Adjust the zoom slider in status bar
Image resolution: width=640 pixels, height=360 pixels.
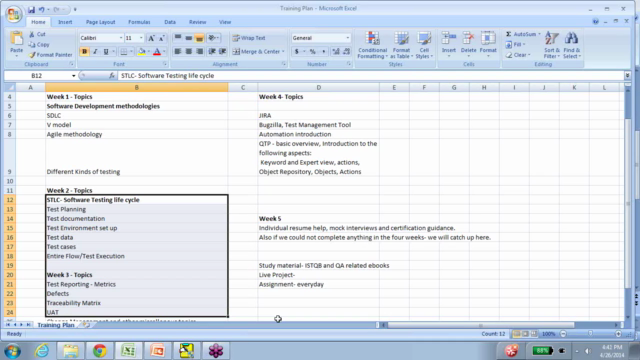[590, 334]
